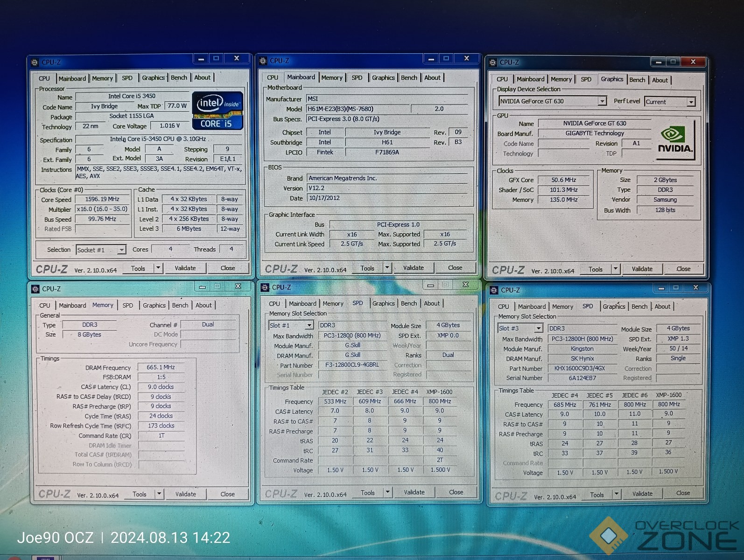Click Tools button in the Slot #3 SPD window
Viewport: 744px width, 560px height.
pos(597,495)
